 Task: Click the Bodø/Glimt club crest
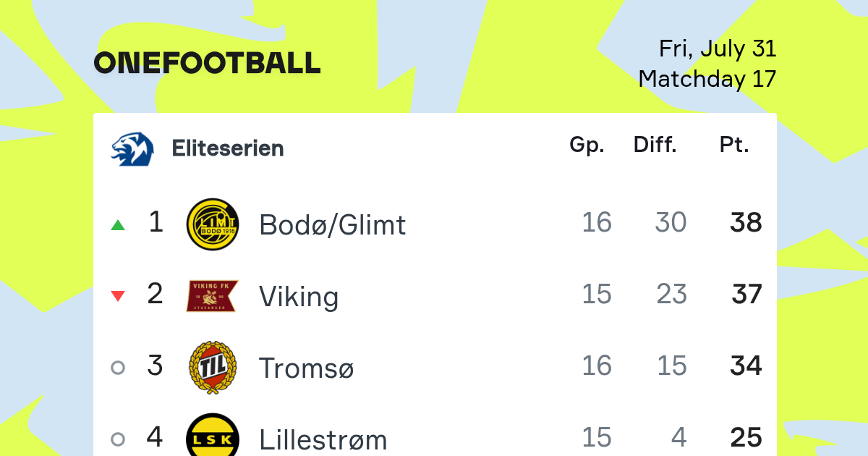tap(212, 224)
